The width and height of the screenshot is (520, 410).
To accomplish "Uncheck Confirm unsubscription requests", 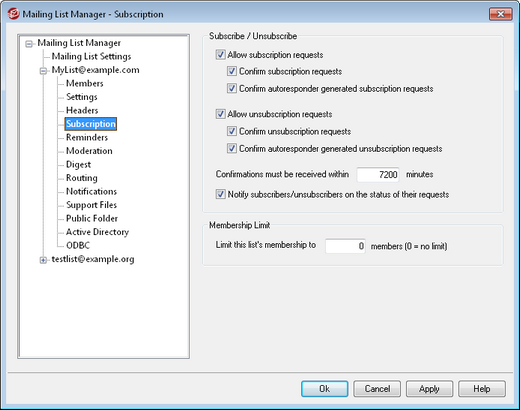I will coord(232,131).
